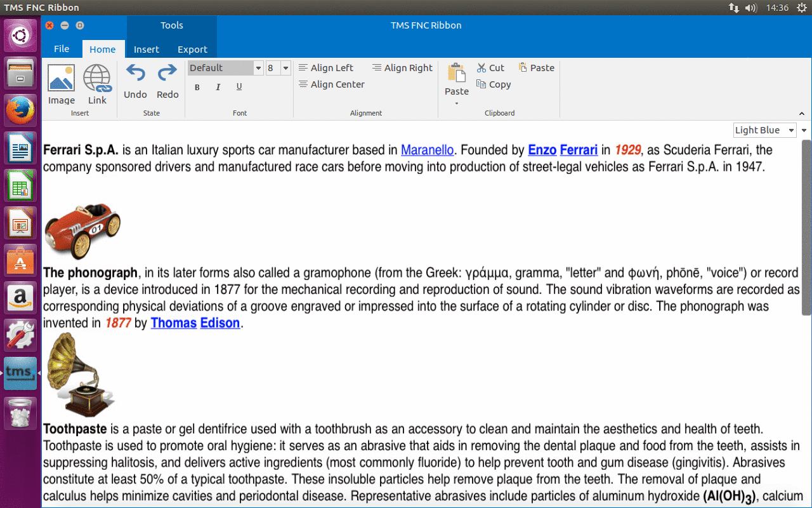812x508 pixels.
Task: Launch Firefox from the launcher
Action: tap(20, 110)
